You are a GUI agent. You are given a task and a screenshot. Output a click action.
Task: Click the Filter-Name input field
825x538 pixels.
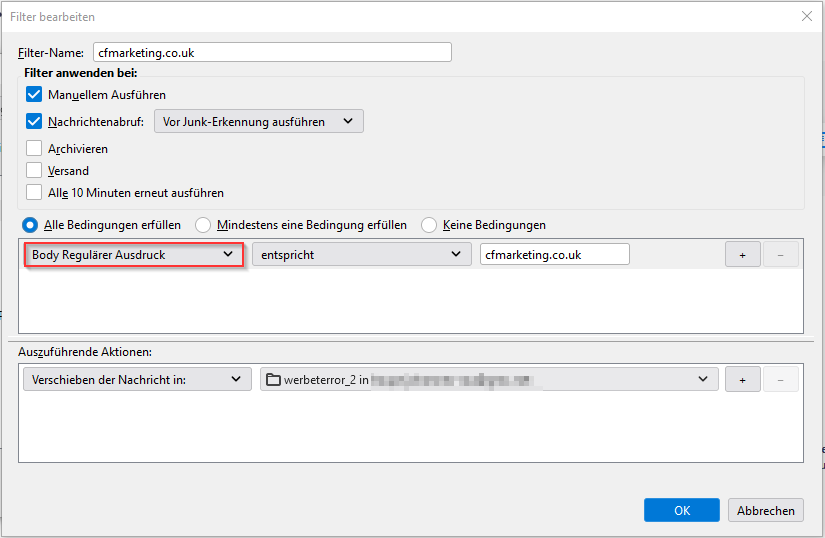(272, 53)
